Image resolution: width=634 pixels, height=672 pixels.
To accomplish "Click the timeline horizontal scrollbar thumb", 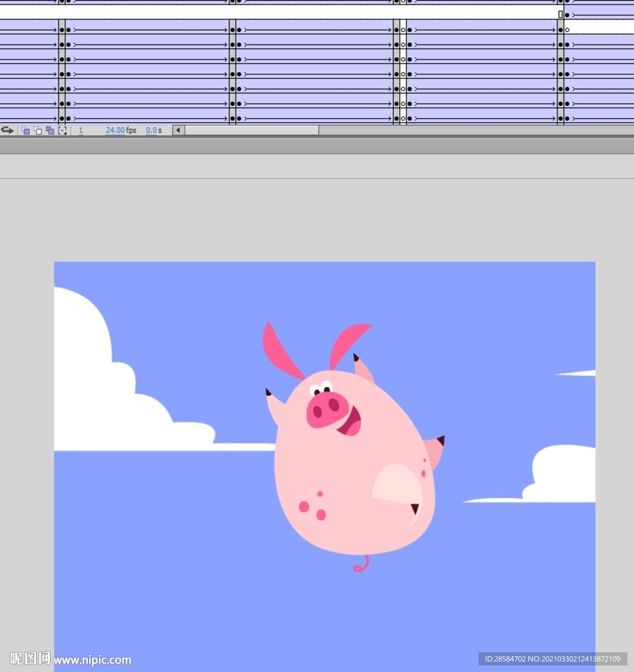I will (251, 131).
